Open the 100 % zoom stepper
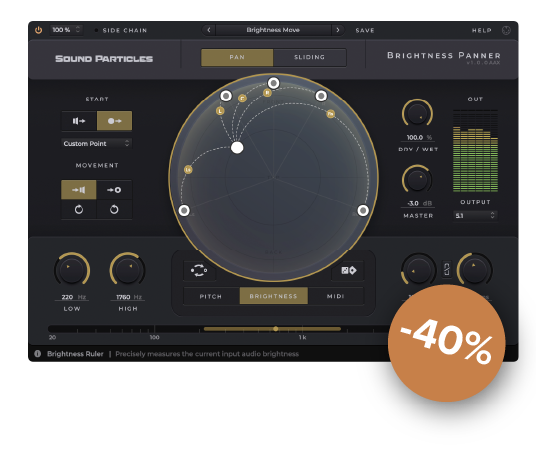Screen dimensions: 536x454 [x=66, y=30]
